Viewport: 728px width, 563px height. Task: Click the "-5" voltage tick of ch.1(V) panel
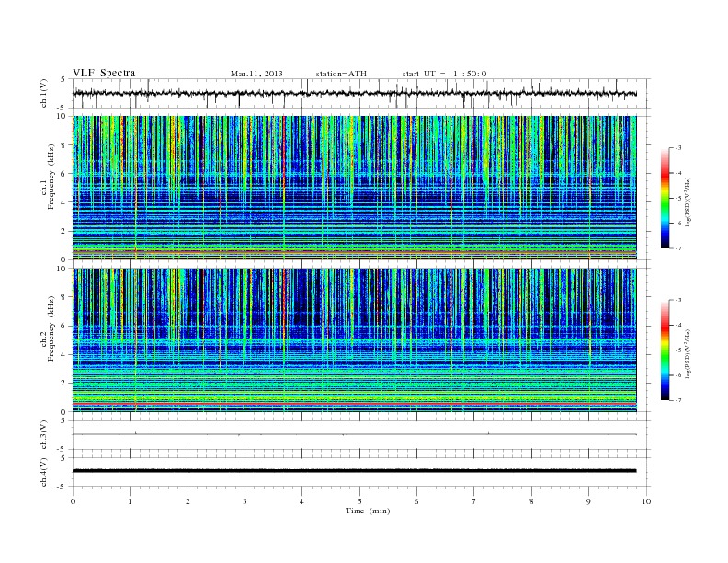(x=63, y=108)
